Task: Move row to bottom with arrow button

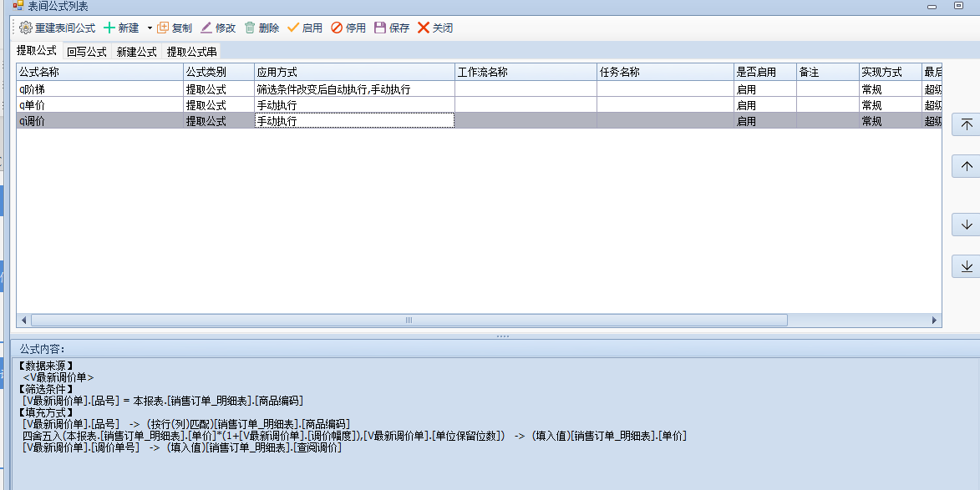Action: point(967,266)
